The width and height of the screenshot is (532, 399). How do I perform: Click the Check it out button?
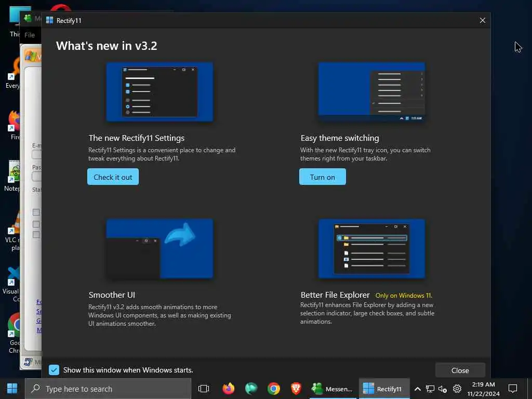tap(113, 177)
